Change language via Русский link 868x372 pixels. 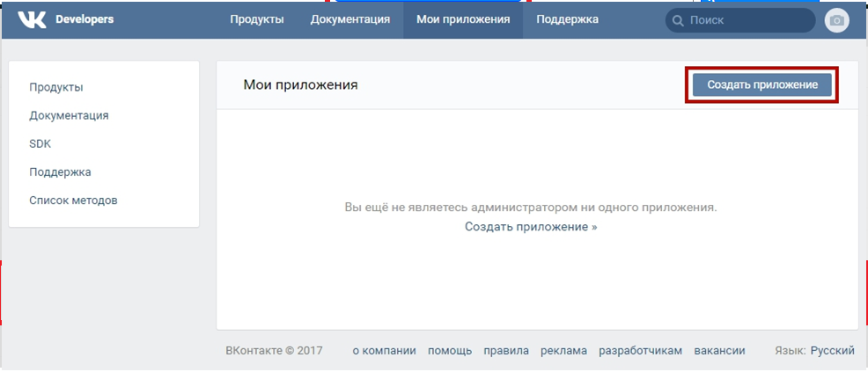click(833, 350)
